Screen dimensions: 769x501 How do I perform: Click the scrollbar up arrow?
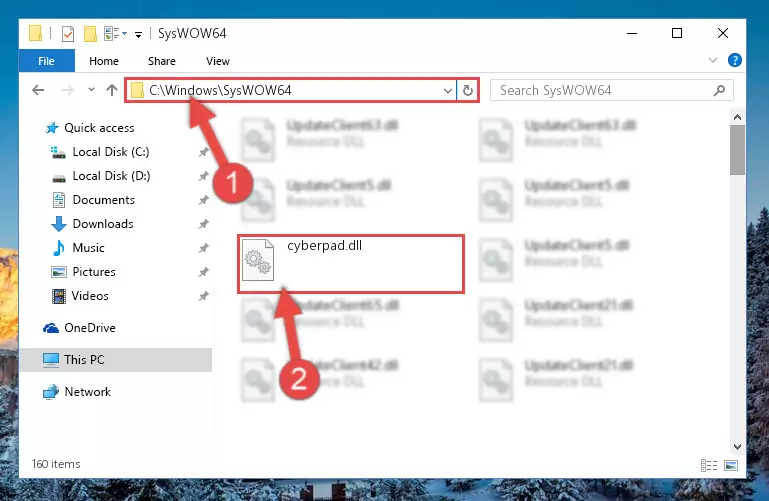coord(737,117)
